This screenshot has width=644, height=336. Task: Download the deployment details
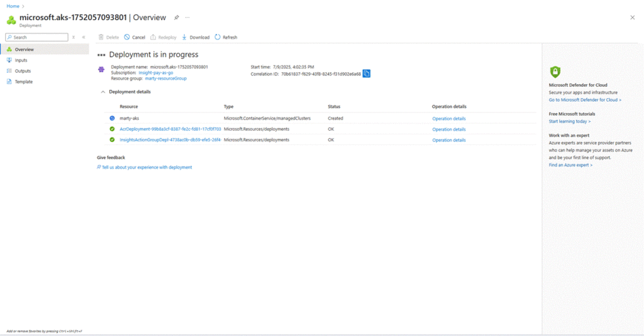point(196,38)
